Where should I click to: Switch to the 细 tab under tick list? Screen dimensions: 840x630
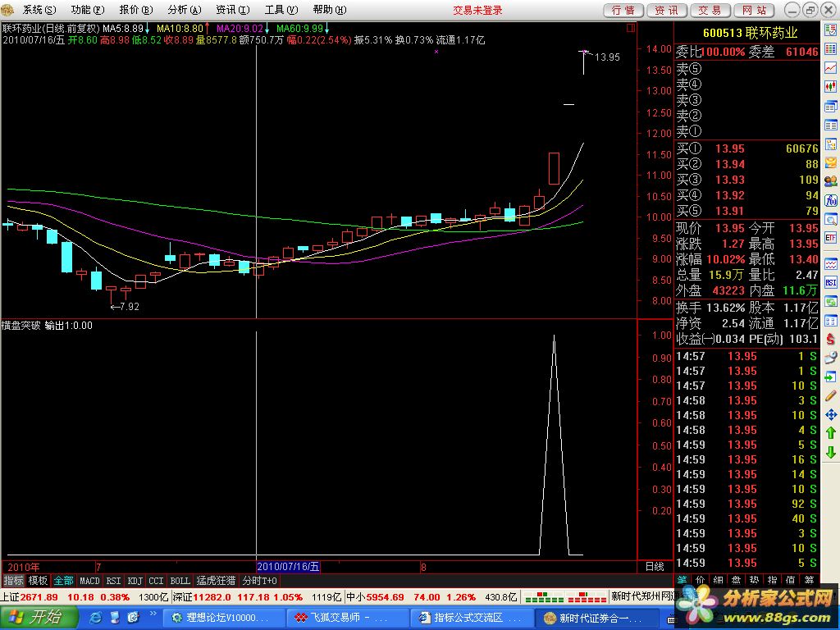719,580
